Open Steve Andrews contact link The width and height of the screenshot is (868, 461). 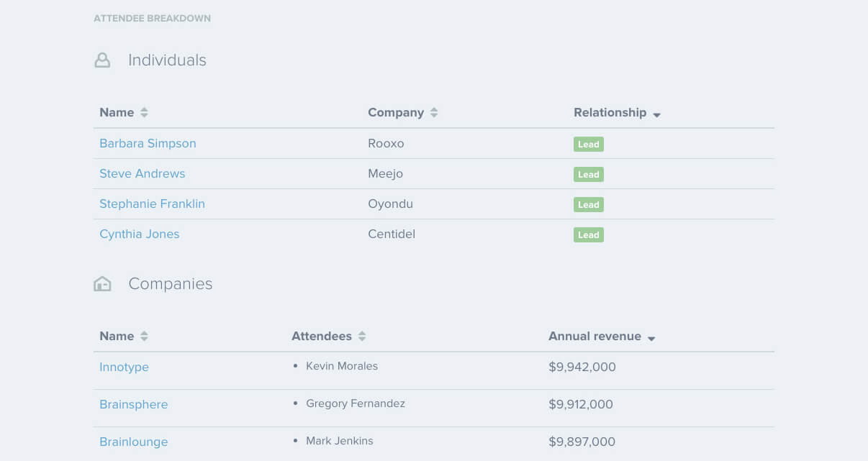click(x=142, y=173)
